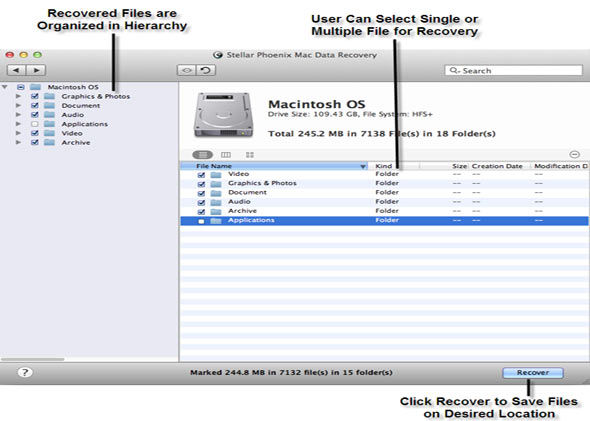The width and height of the screenshot is (590, 421).
Task: Click Graphics & Photos folder icon in file list
Action: (216, 184)
